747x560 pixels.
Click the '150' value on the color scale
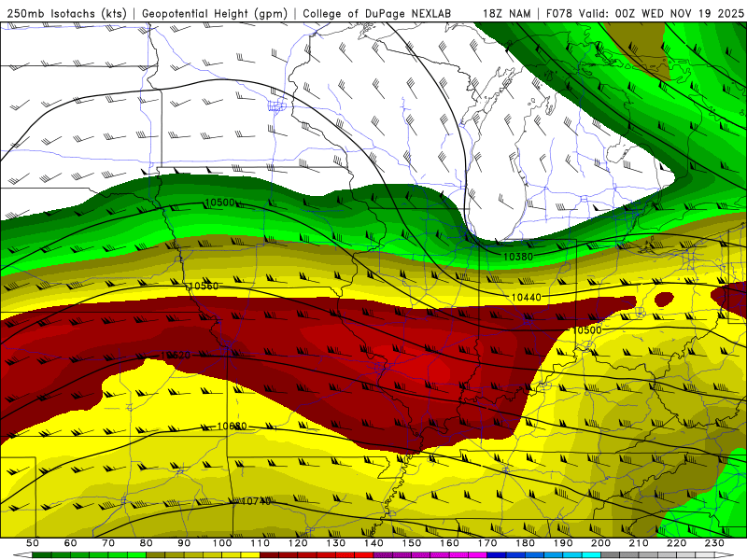tap(411, 543)
